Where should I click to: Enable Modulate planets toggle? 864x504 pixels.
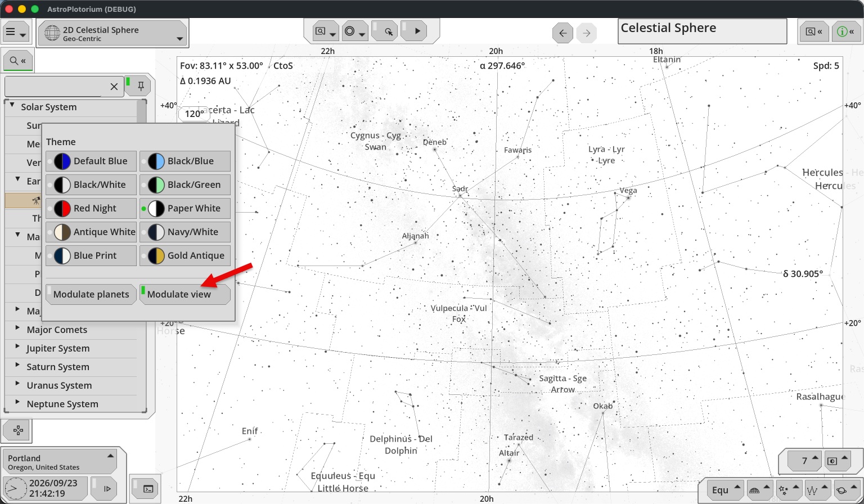[x=91, y=294]
